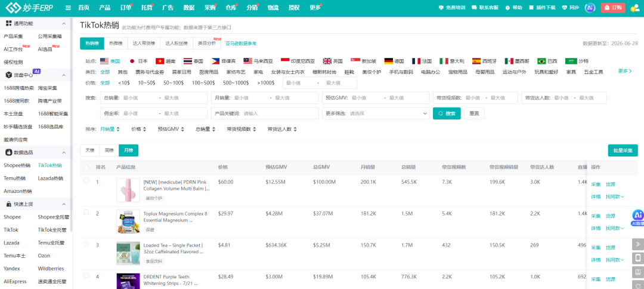Select the 印度尼西亚 Indonesia flag site
This screenshot has height=289, width=644.
(x=298, y=61)
